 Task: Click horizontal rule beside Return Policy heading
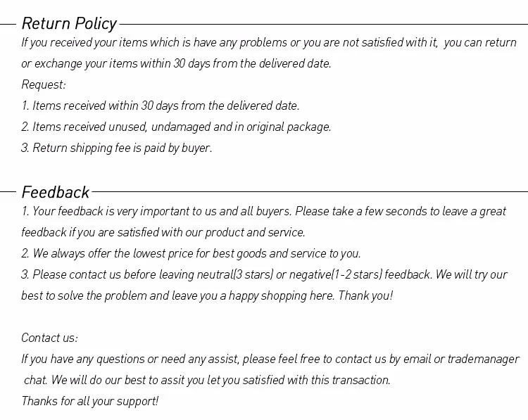[324, 24]
